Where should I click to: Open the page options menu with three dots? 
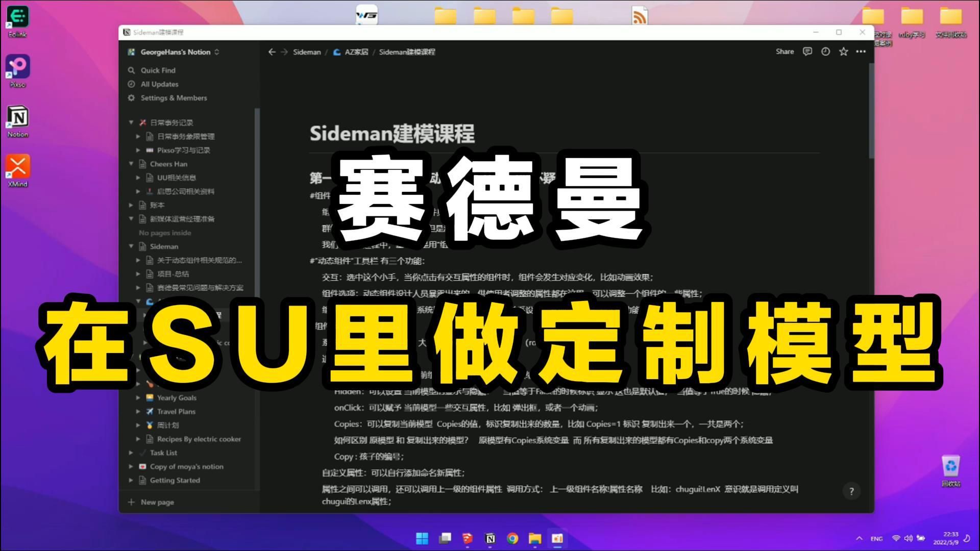[861, 52]
